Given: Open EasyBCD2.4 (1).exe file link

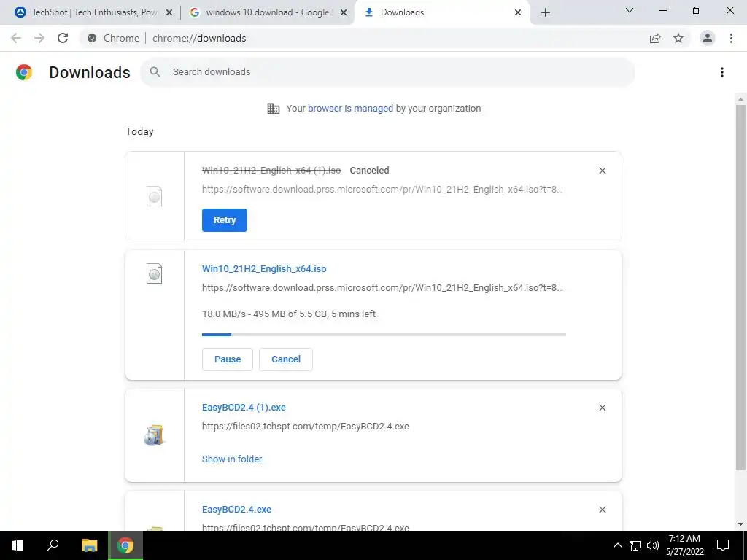Looking at the screenshot, I should point(244,408).
